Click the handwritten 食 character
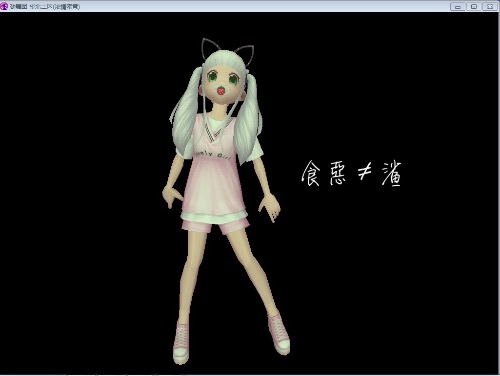The image size is (500, 376). (311, 173)
